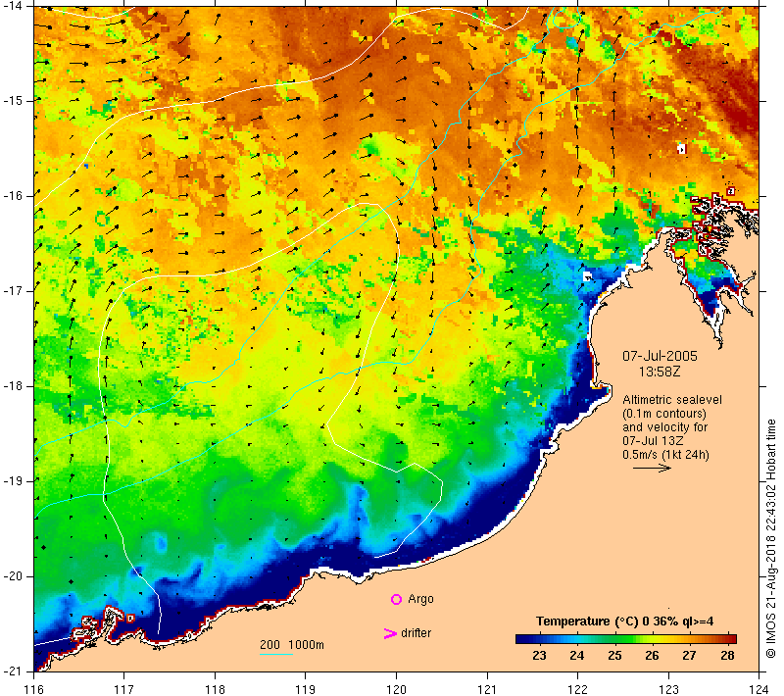Image resolution: width=784 pixels, height=696 pixels.
Task: Click the color bar tick label 25
Action: (614, 656)
